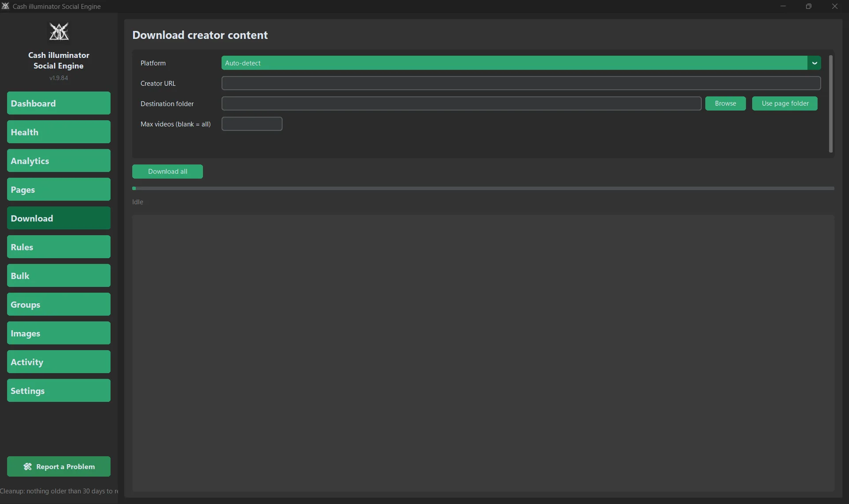
Task: Open the Pages section
Action: [x=59, y=189]
